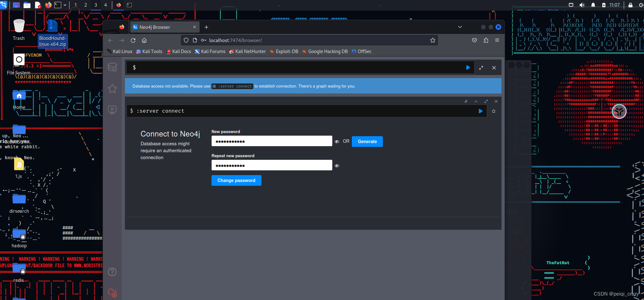This screenshot has width=644, height=300.
Task: Open the Kali Linux bookmark
Action: coord(120,51)
